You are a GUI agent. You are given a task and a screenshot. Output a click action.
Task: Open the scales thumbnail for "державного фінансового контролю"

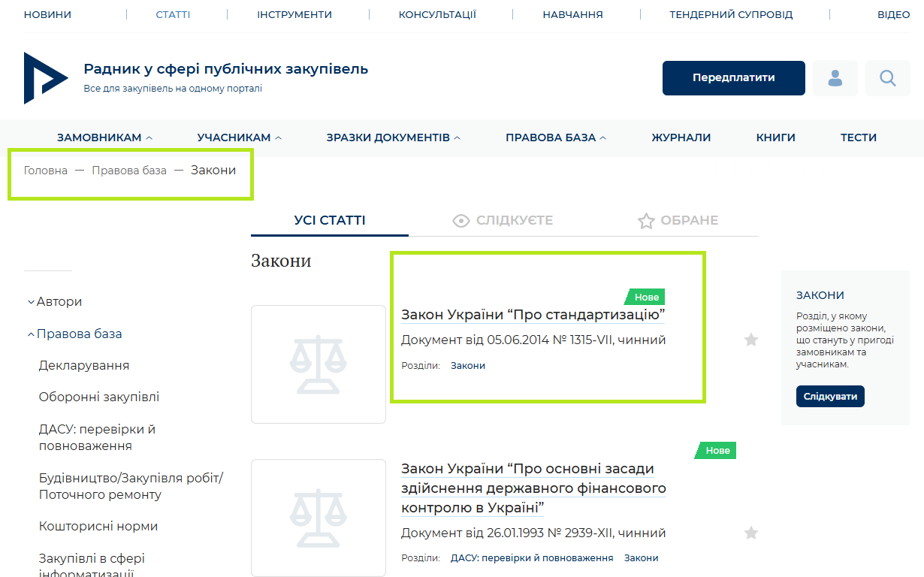point(319,518)
